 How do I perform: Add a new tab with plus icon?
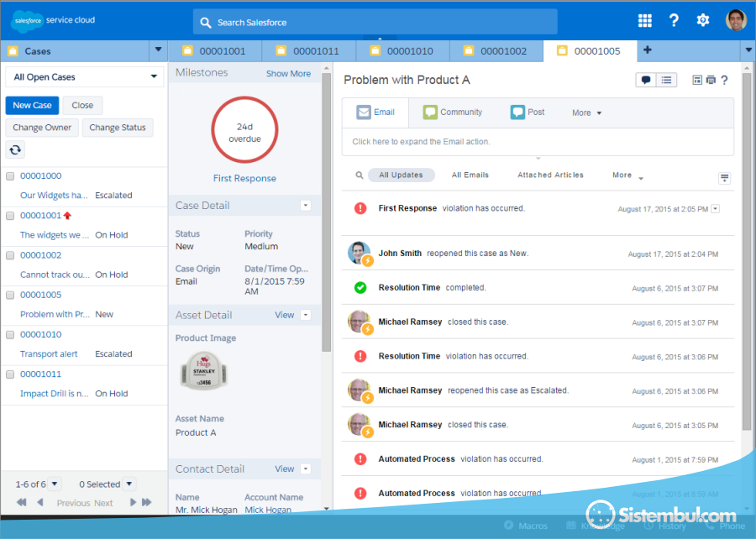tap(648, 50)
